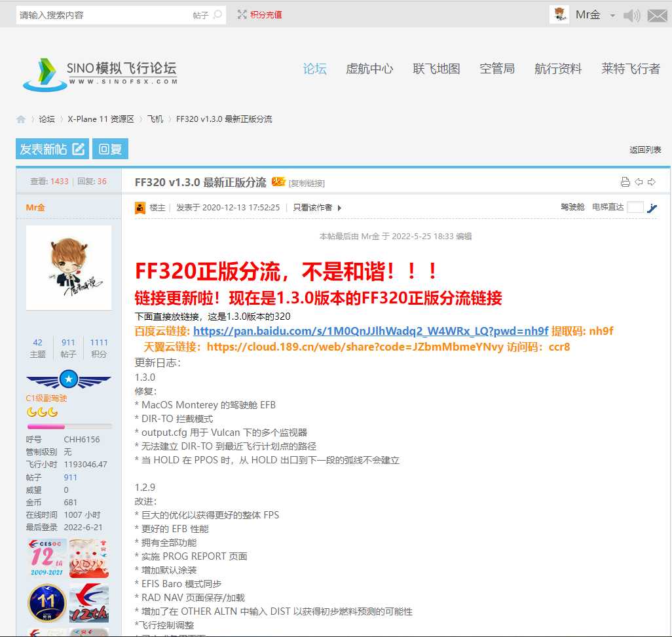Open the 莱特飞行者 navigation item

pyautogui.click(x=631, y=69)
